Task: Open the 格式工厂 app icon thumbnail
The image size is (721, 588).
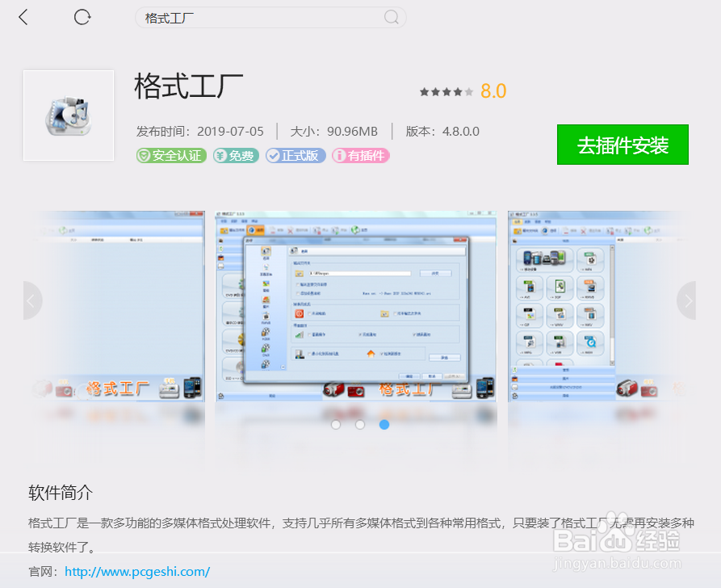Action: pos(69,115)
